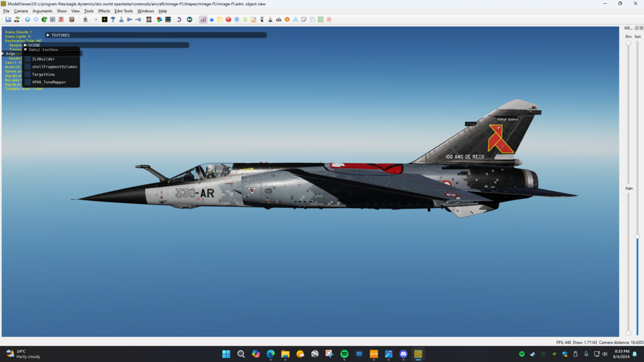The height and width of the screenshot is (362, 644).
Task: Click the portrait photo toolbar icon
Action: 149,19
